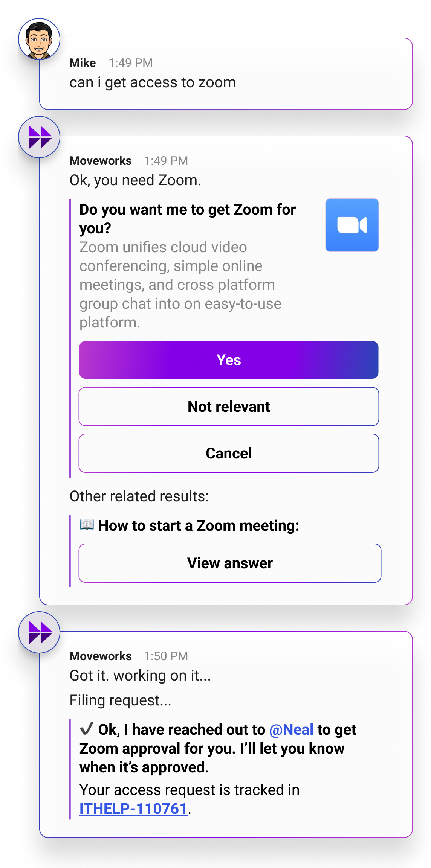Click the second Moveworks bot avatar icon
Screen dimensions: 431x868
[x=39, y=632]
